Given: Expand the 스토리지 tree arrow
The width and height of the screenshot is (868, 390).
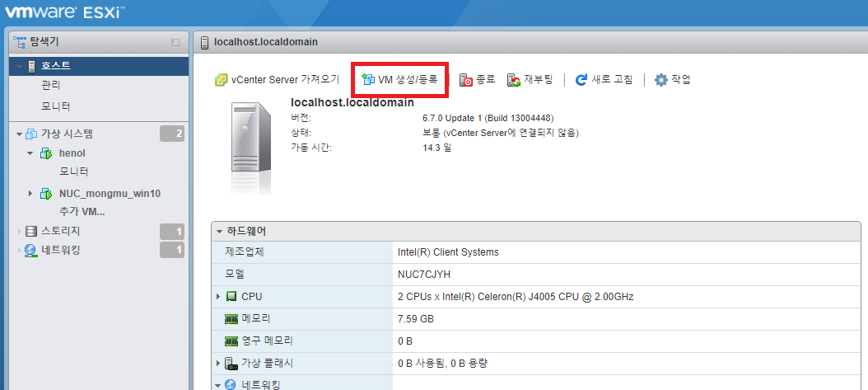Looking at the screenshot, I should pyautogui.click(x=20, y=231).
